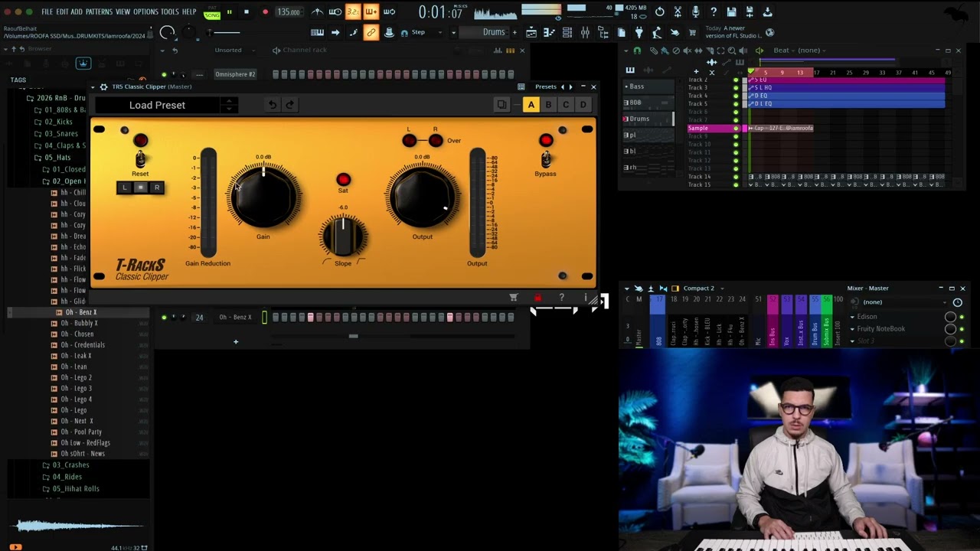Viewport: 980px width, 551px height.
Task: Open the OPTIONS menu
Action: 145,12
